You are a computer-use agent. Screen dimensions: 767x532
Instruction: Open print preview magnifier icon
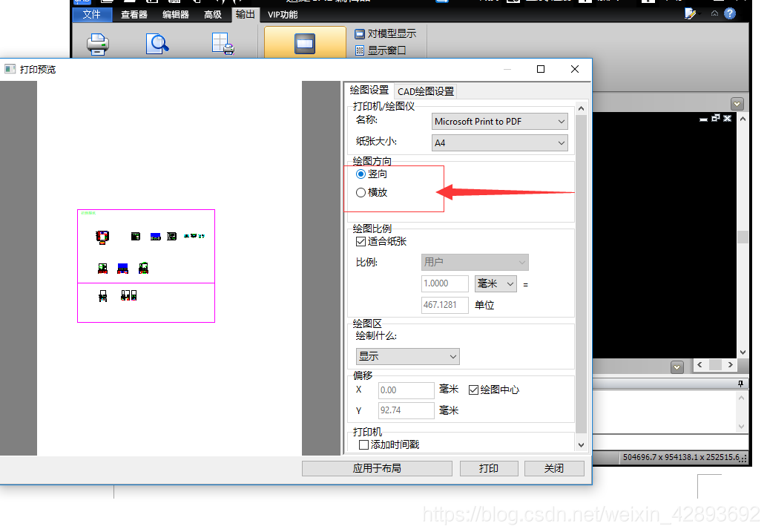(157, 44)
